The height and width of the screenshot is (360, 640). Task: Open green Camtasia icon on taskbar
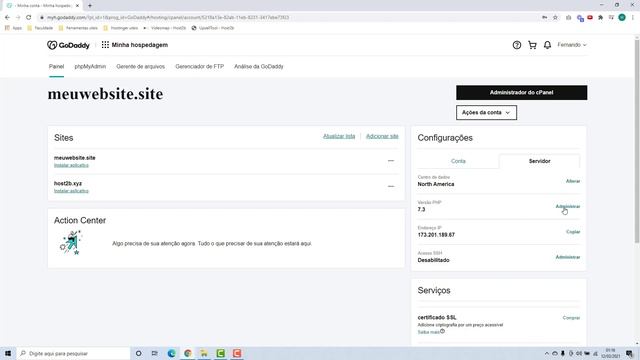[220, 353]
